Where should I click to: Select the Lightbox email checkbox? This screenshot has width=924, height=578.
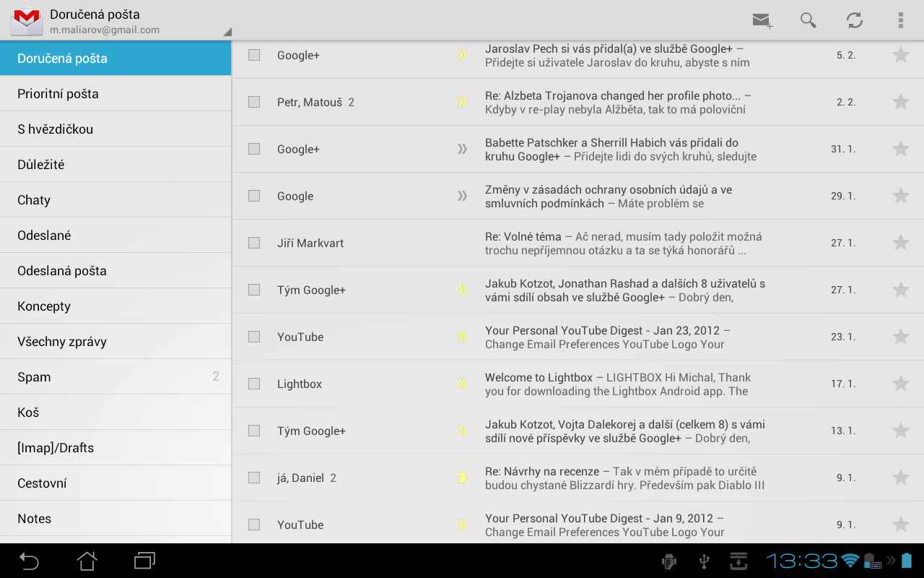tap(254, 384)
